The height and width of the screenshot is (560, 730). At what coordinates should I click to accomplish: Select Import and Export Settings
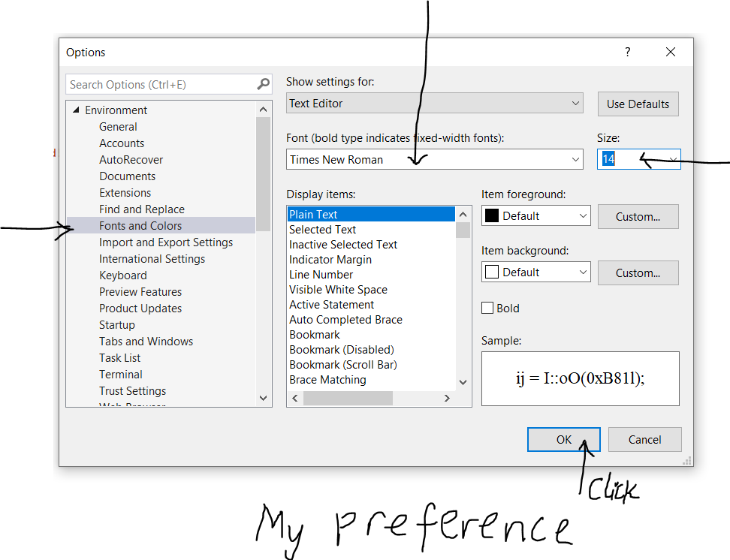[166, 242]
